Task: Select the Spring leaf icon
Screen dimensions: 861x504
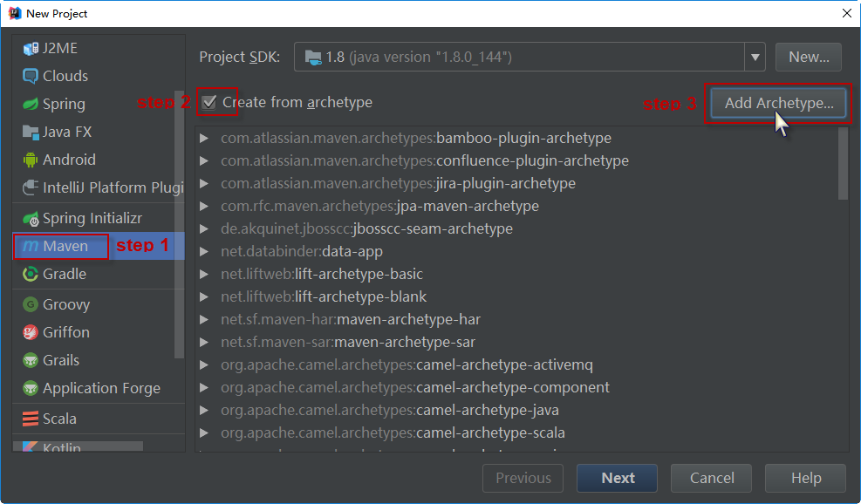Action: 31,104
